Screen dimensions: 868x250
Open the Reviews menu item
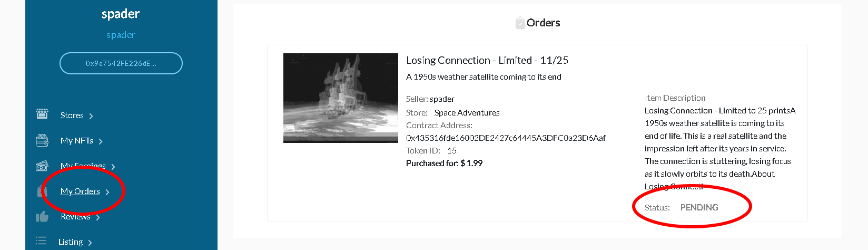75,216
